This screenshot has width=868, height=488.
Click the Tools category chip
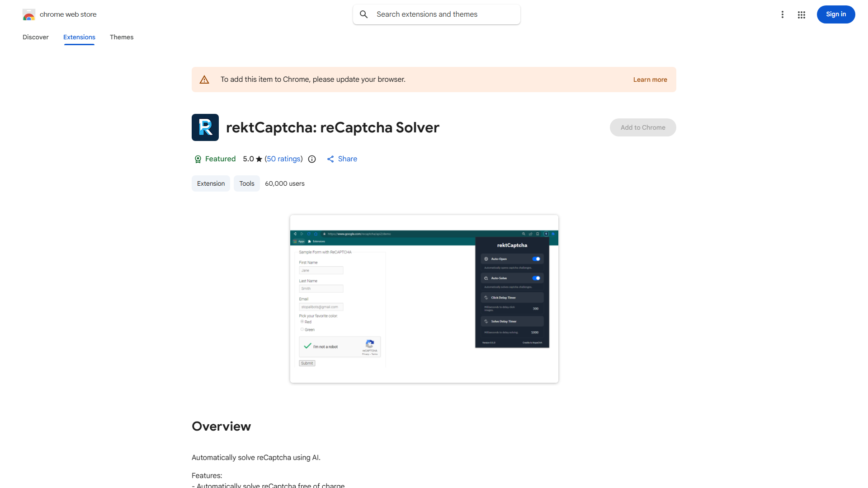click(246, 183)
